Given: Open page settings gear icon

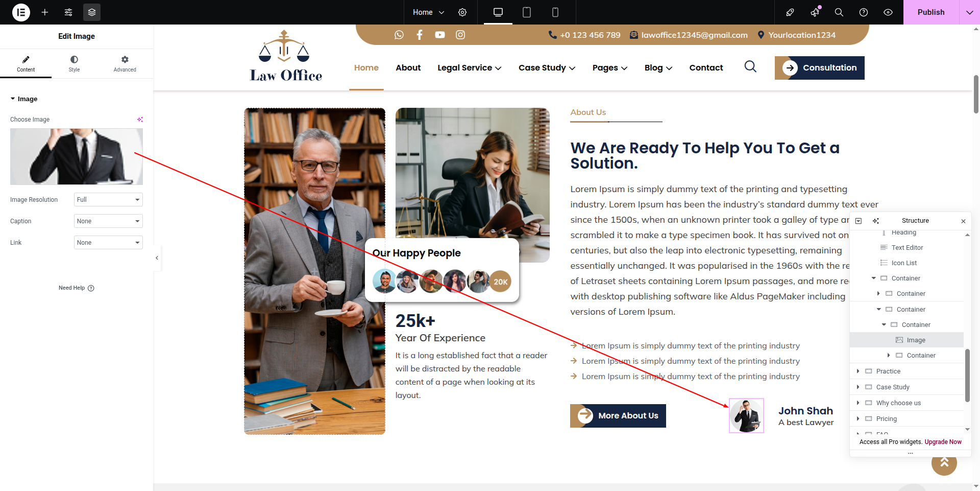Looking at the screenshot, I should [x=462, y=12].
